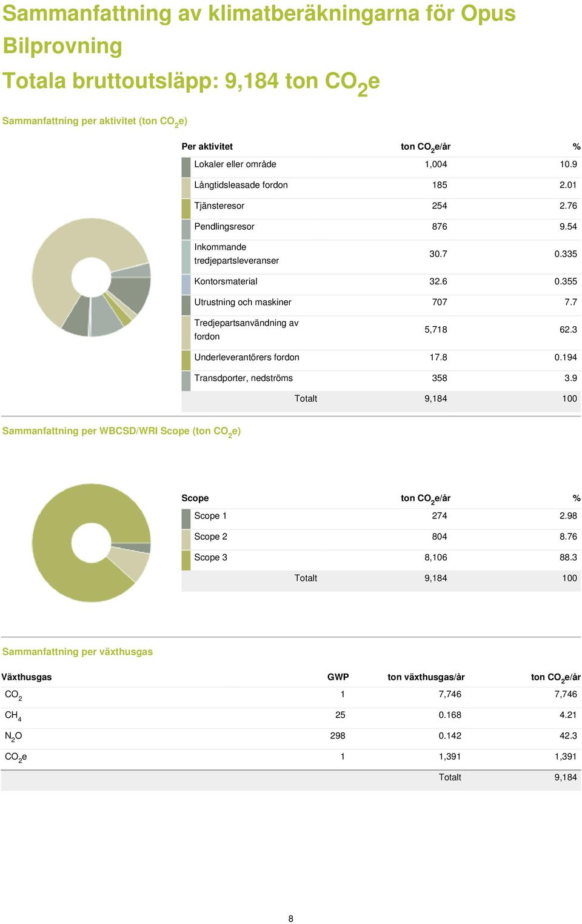Click the value 0.168 for CH4
Screen dimensions: 582x924
pyautogui.click(x=450, y=715)
